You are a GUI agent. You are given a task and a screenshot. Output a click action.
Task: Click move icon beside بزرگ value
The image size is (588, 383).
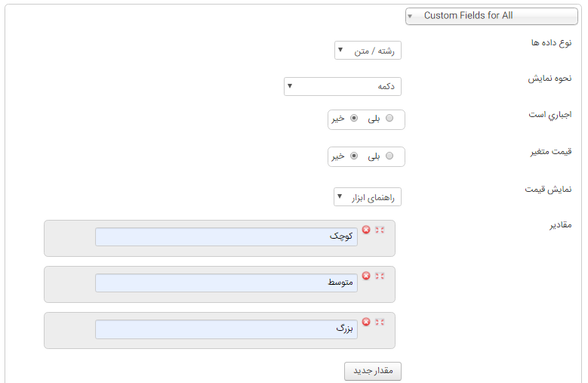(x=380, y=322)
